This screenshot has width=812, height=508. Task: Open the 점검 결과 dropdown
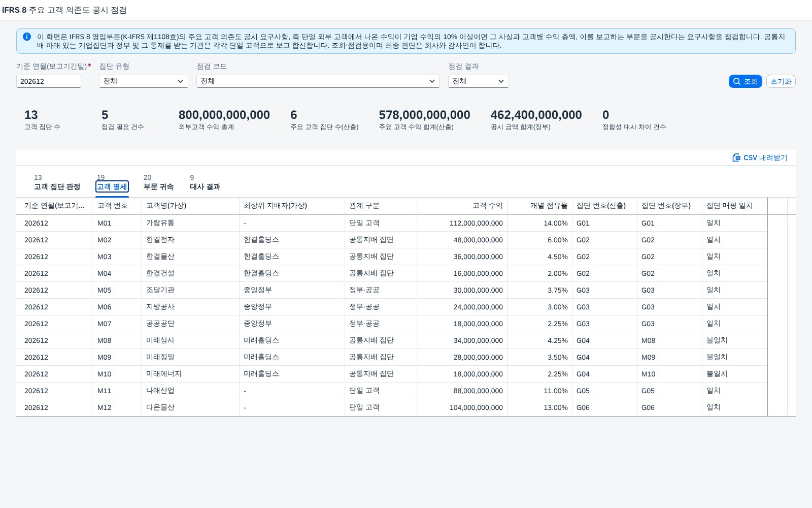[x=479, y=81]
